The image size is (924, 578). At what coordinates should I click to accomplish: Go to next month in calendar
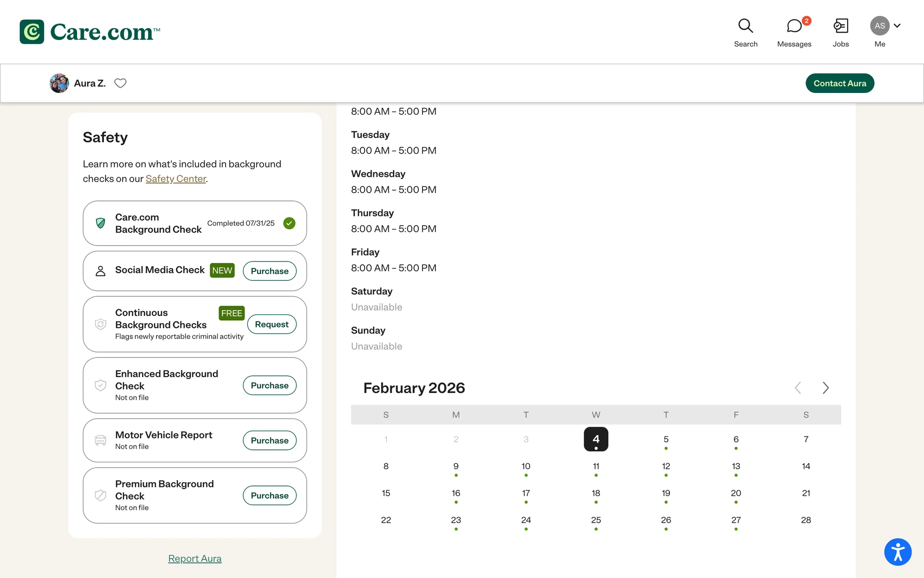click(826, 388)
